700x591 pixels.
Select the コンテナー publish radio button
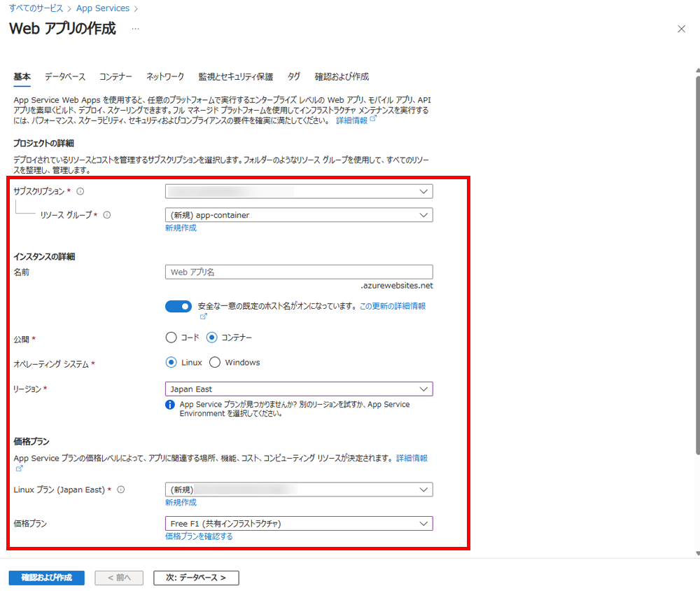point(211,338)
